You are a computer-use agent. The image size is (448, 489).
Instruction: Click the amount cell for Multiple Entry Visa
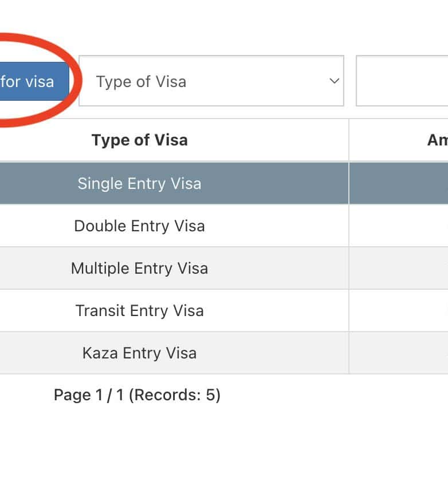[399, 268]
